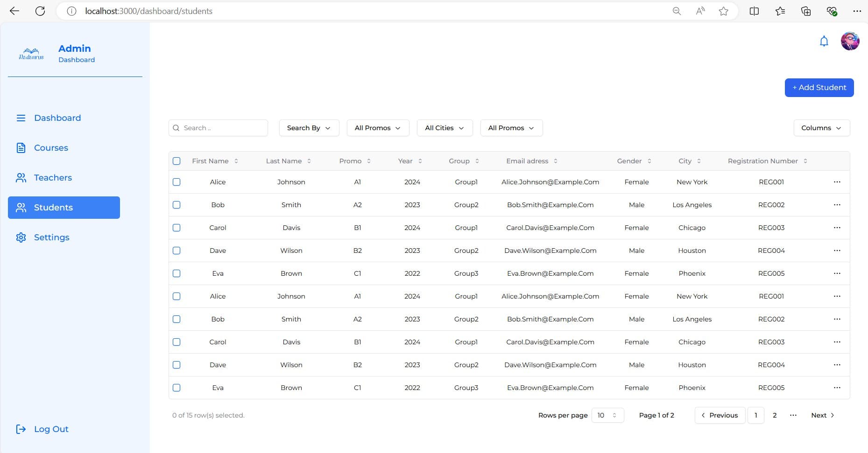Go to Next page of students
The height and width of the screenshot is (453, 868).
[822, 415]
